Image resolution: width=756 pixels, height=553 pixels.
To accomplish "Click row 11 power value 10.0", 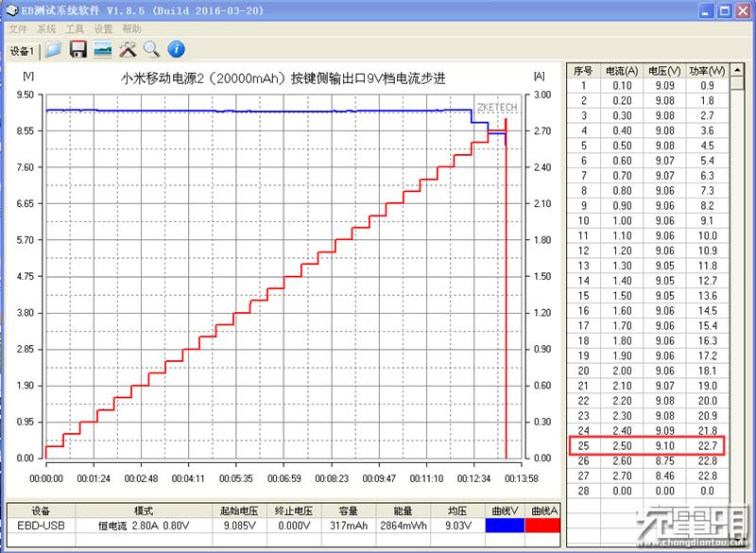I will (707, 235).
